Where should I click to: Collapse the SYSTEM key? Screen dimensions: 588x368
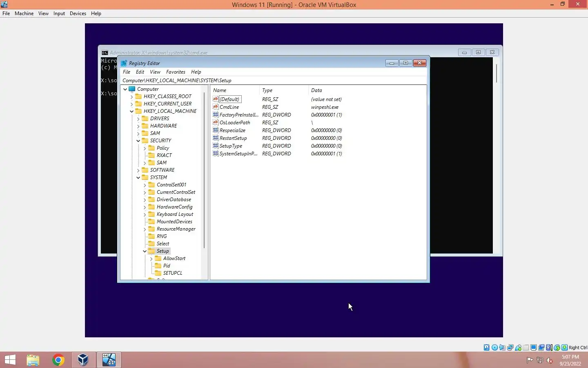pyautogui.click(x=138, y=177)
